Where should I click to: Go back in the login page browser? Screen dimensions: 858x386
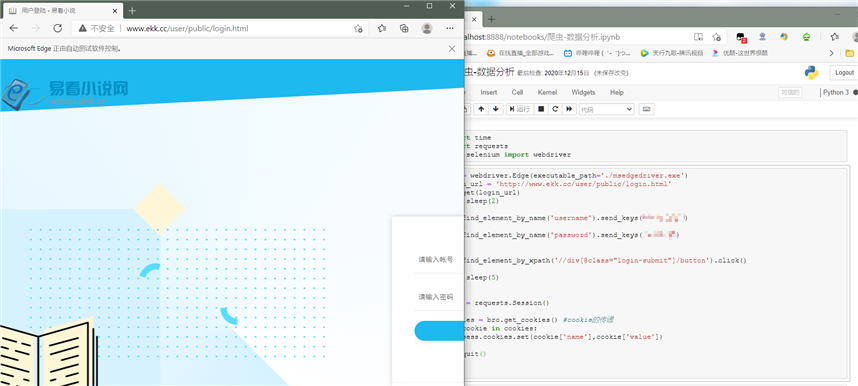click(x=14, y=28)
